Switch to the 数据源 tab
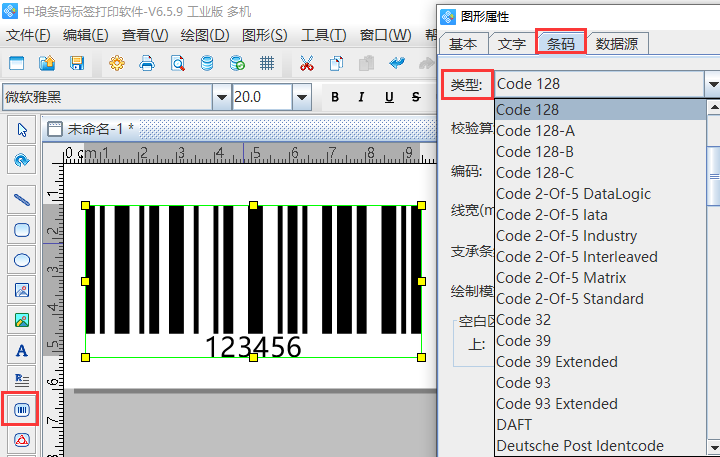Viewport: 720px width, 457px height. (x=617, y=44)
